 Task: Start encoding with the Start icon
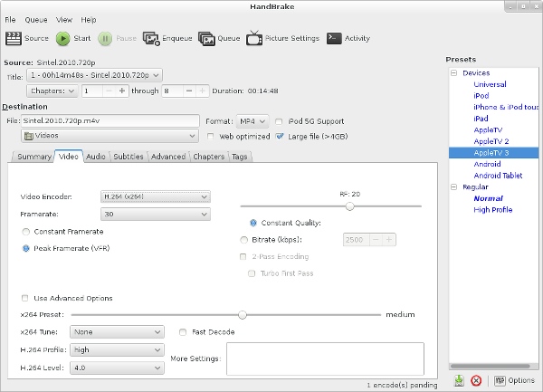[x=63, y=38]
